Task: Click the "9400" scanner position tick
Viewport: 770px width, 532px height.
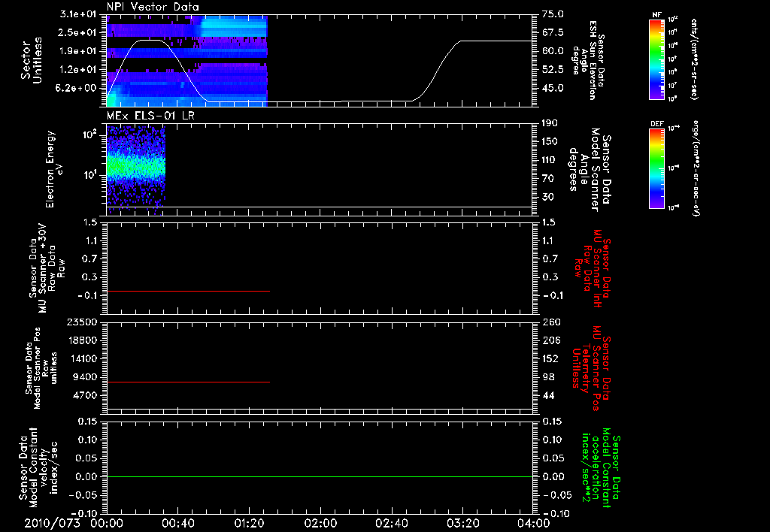Action: coord(86,377)
